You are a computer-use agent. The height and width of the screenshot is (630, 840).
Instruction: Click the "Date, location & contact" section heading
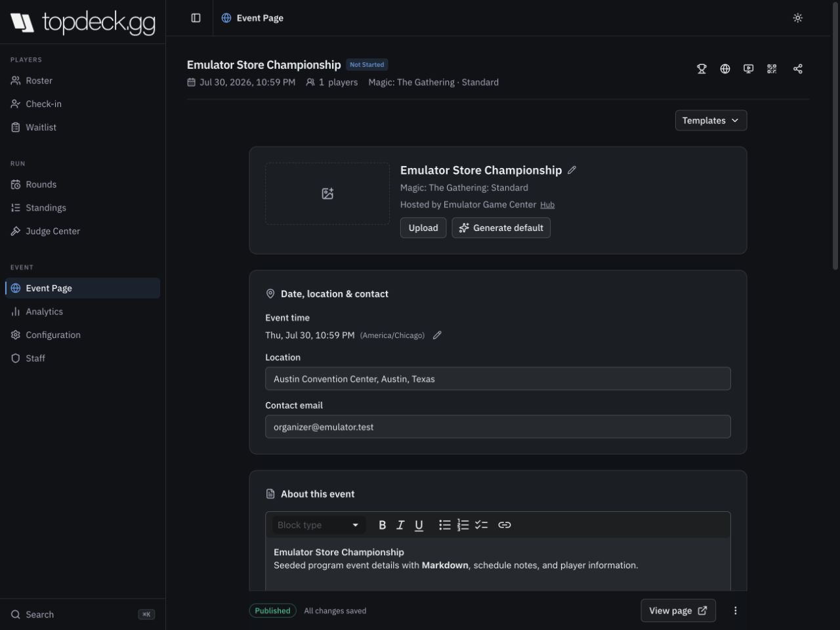pos(335,294)
